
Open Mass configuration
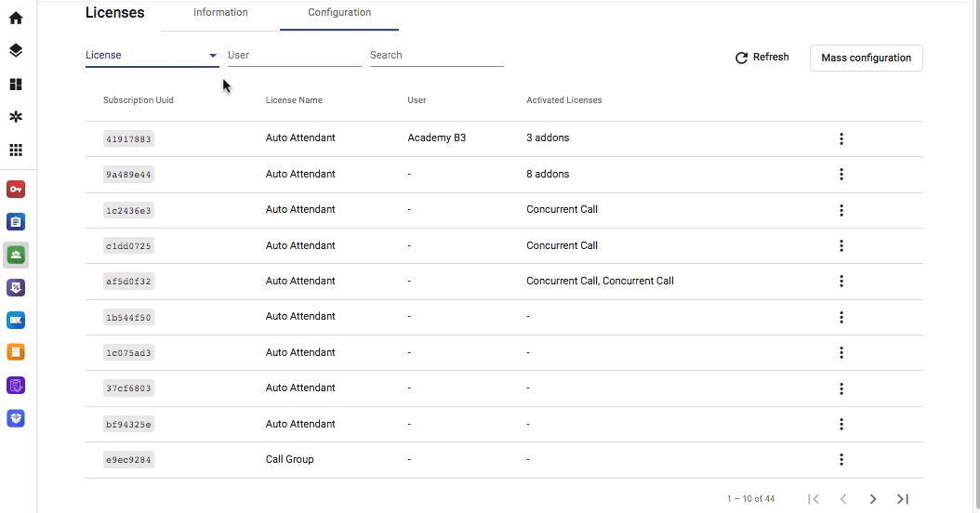click(x=867, y=59)
